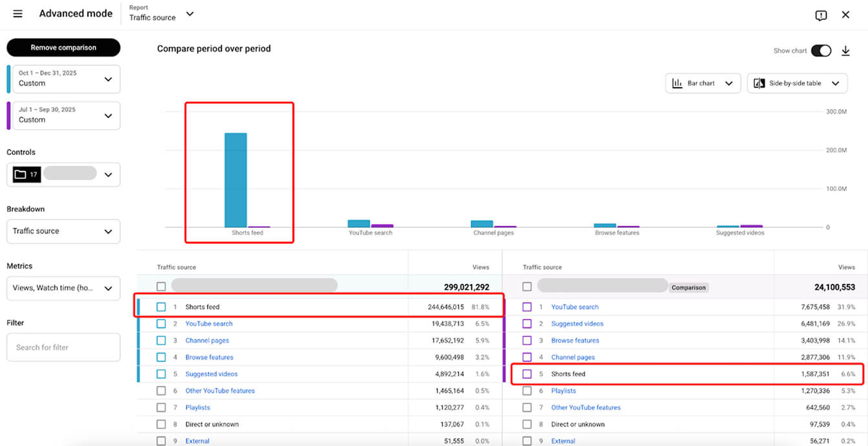
Task: Click the Remove comparison button
Action: (x=63, y=47)
